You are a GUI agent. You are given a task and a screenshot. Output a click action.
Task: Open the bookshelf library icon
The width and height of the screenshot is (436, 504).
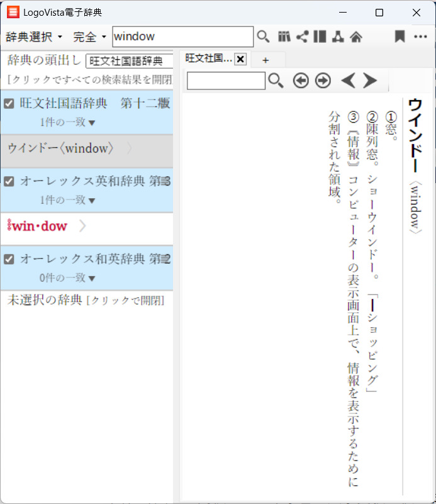tap(284, 36)
